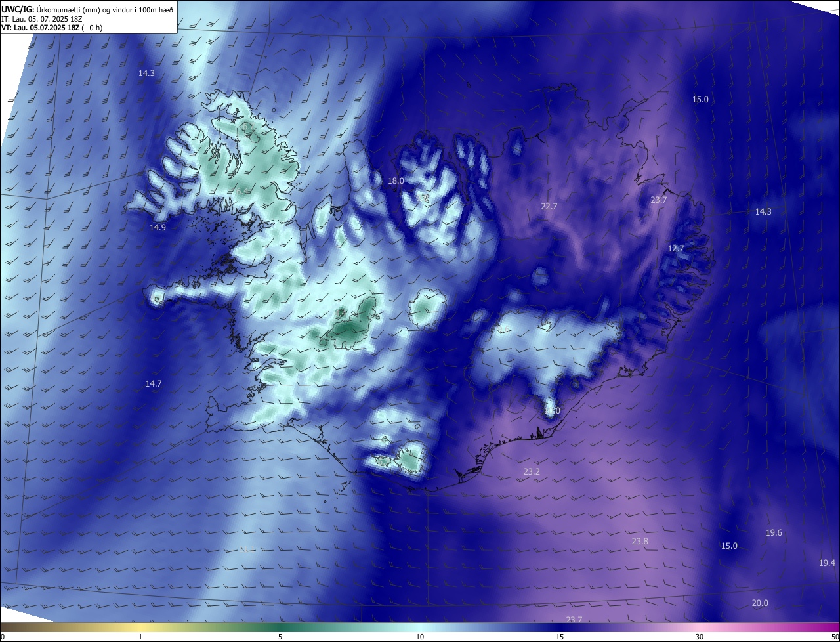Click the 4.4 value beside the dark green glacier

click(x=340, y=314)
